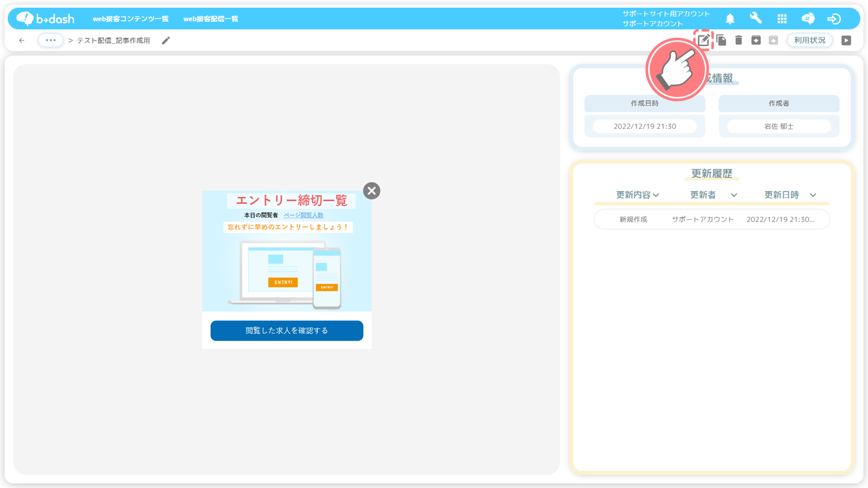Sort by 更新内容 column chevron
The height and width of the screenshot is (488, 868).
(x=656, y=195)
